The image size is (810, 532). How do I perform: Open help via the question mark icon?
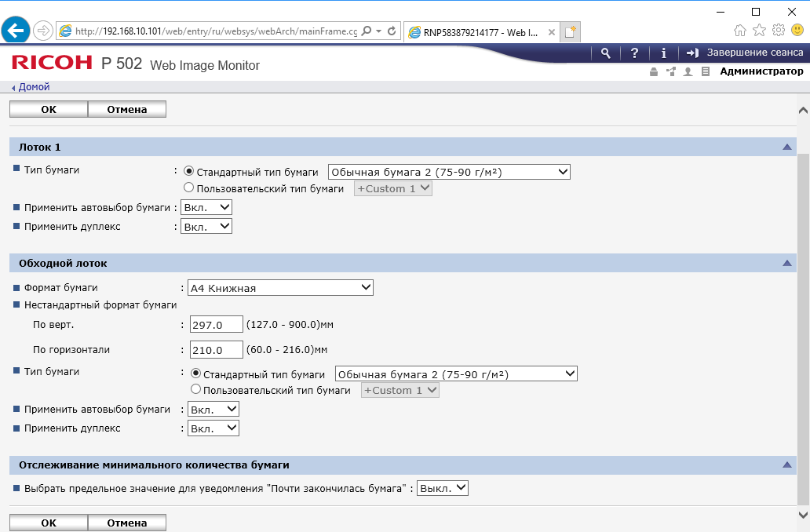[634, 53]
